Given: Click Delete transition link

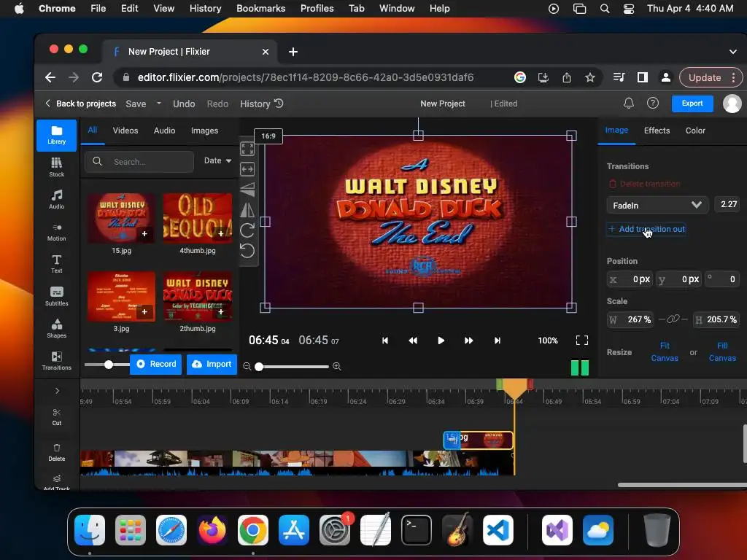Looking at the screenshot, I should tap(644, 184).
